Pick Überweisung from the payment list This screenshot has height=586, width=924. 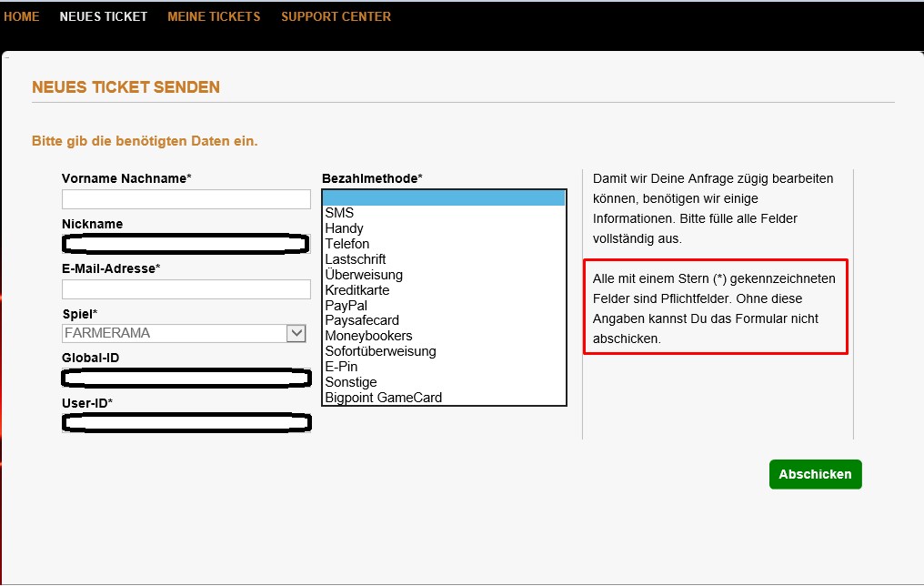(444, 274)
